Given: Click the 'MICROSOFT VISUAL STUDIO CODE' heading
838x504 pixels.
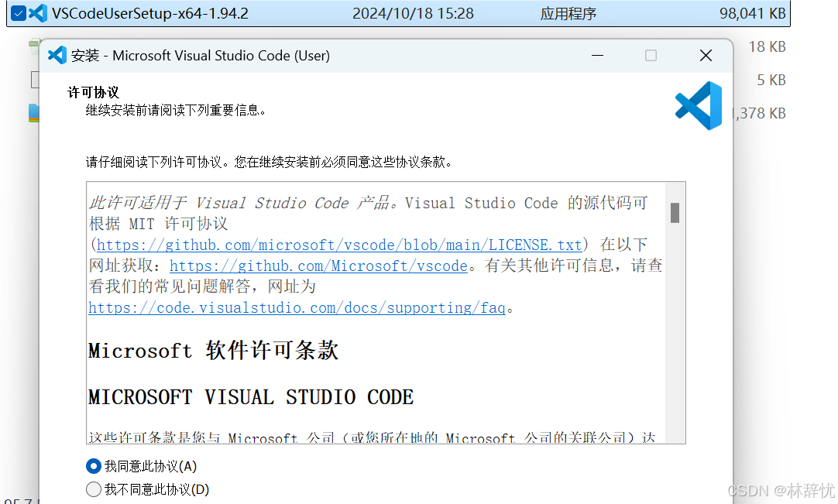Looking at the screenshot, I should coord(251,397).
